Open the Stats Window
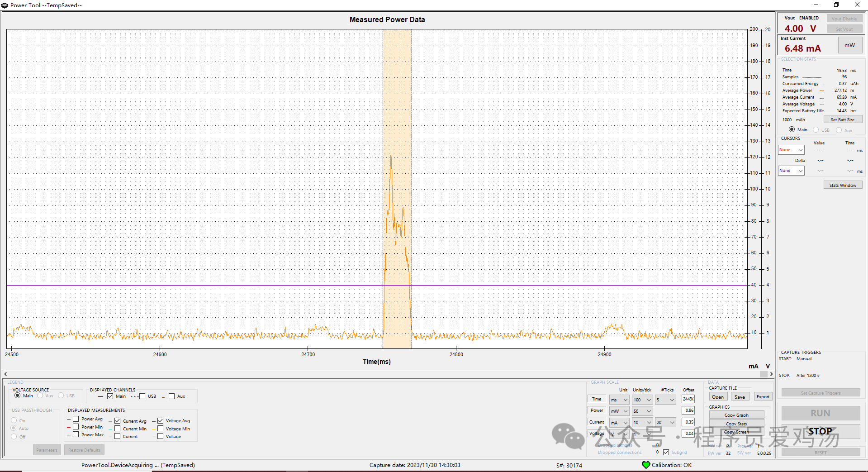Screen dimensions: 868x472 843,185
